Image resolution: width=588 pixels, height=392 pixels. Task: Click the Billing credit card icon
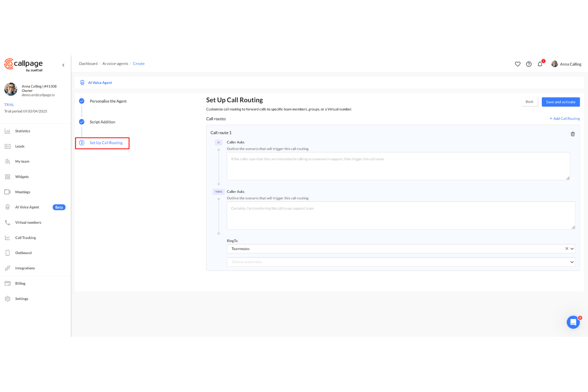pos(8,284)
